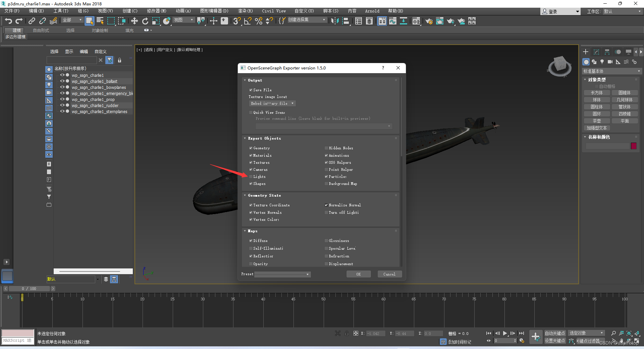Click OK in the OSG Exporter dialog
Screen dimensions: 644x349
pos(359,274)
